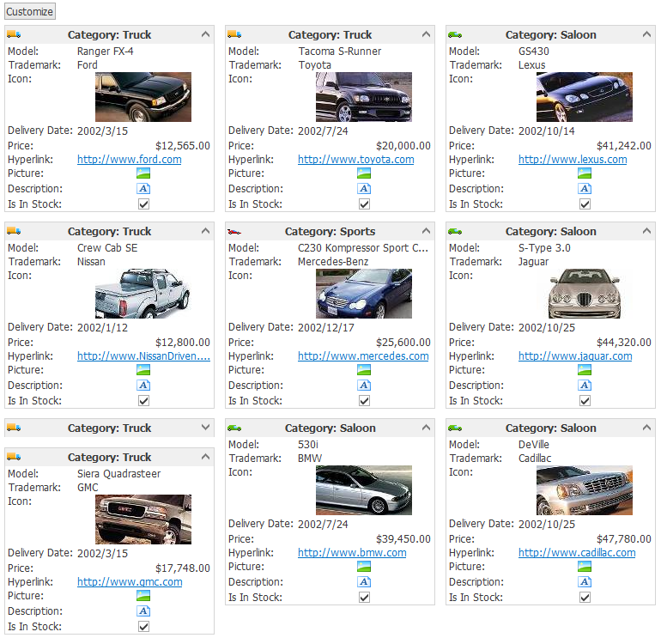This screenshot has width=661, height=644.
Task: Uncheck Is In Stock for GMC Siera Quadrasteer
Action: pyautogui.click(x=143, y=627)
